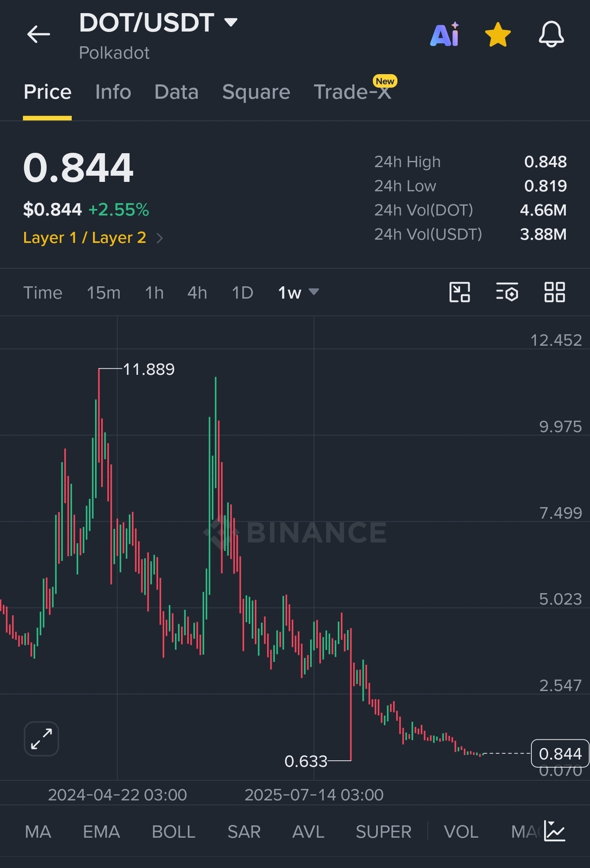
Task: Toggle the VOL sub-indicator
Action: pos(461,832)
